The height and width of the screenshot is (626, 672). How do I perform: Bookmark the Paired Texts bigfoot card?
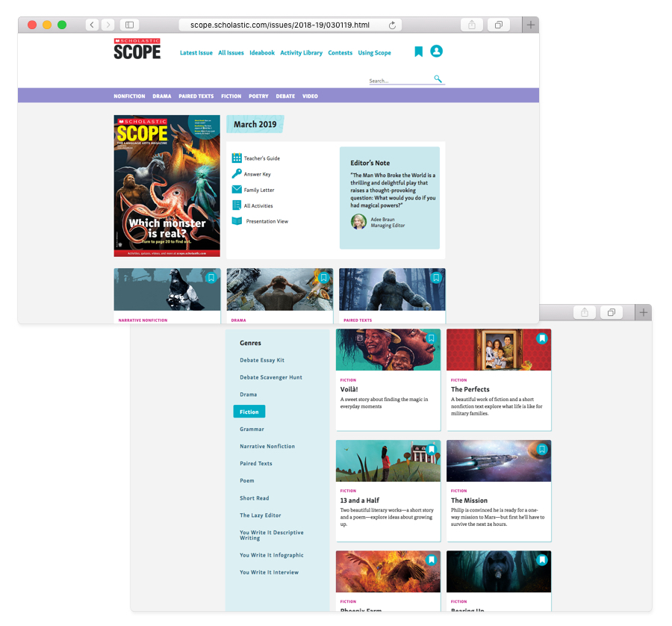pos(436,278)
